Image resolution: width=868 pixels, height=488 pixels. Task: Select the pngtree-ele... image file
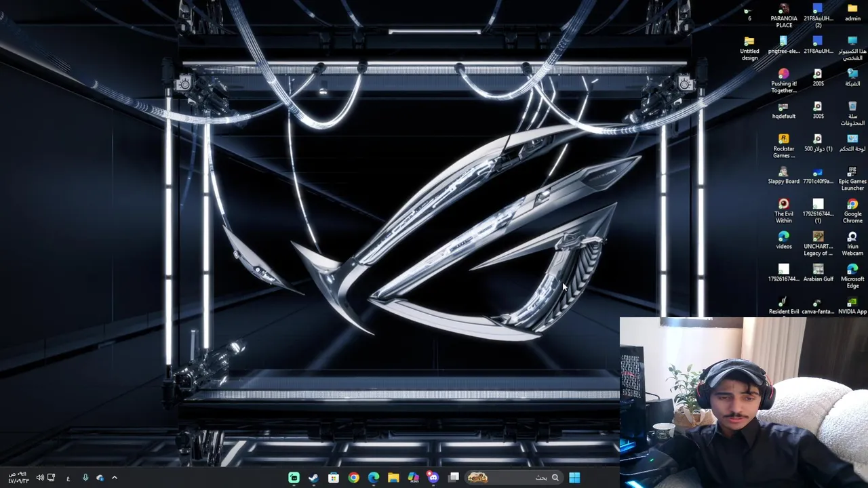784,45
